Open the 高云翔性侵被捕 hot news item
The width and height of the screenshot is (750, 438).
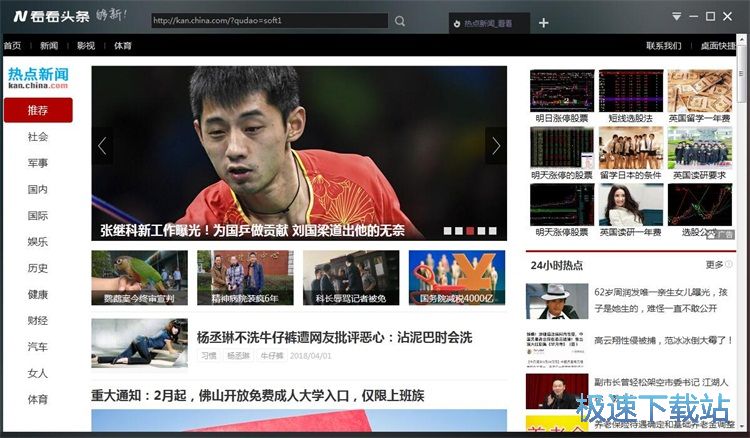pos(663,340)
